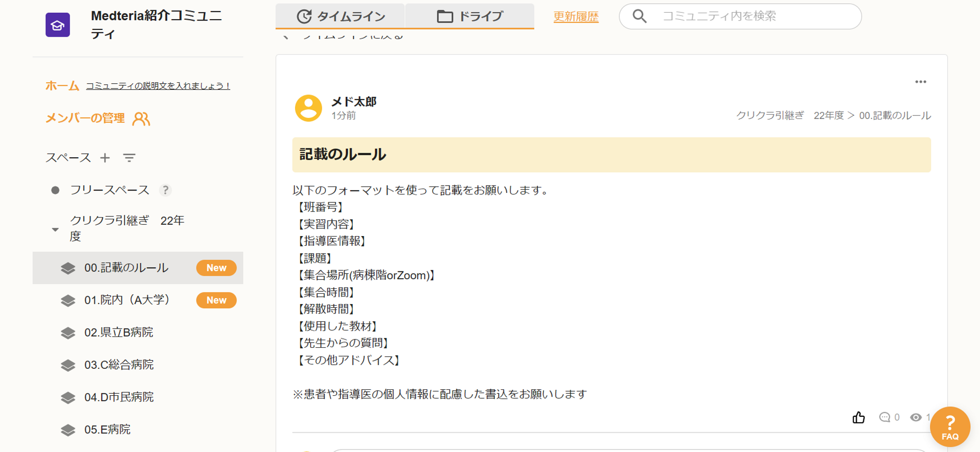Select クリクラ引継ぎ 22年度 space label
The image size is (980, 452).
127,228
